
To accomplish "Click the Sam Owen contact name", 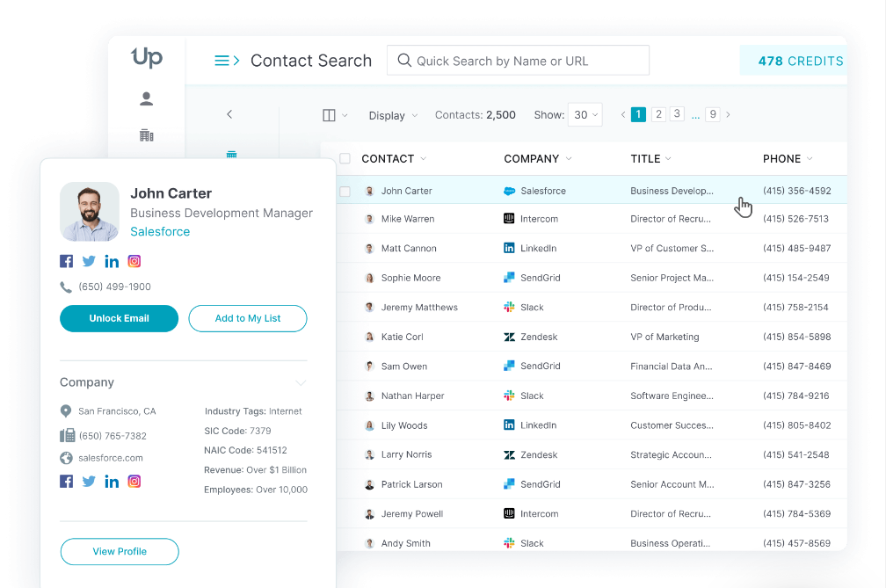I will click(x=404, y=366).
